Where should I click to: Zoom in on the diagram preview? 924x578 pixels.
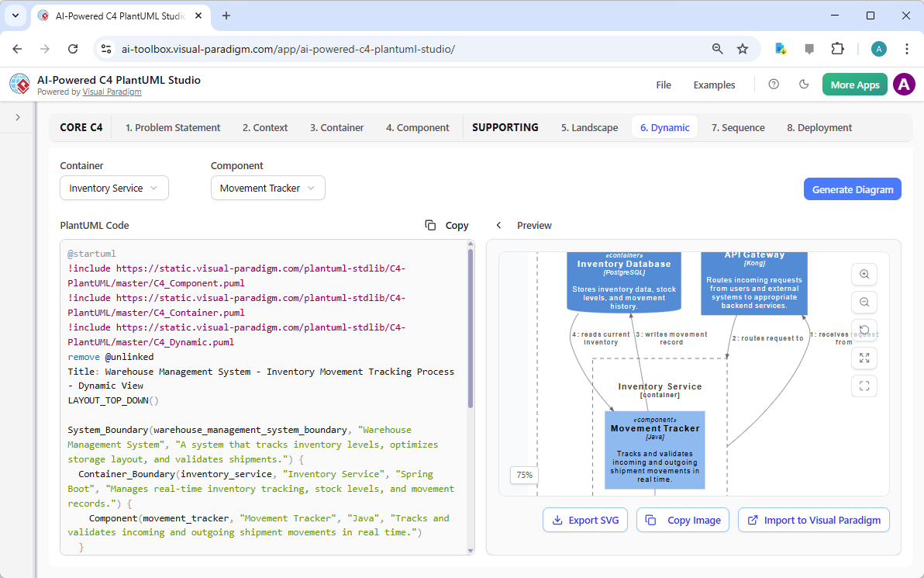(864, 274)
